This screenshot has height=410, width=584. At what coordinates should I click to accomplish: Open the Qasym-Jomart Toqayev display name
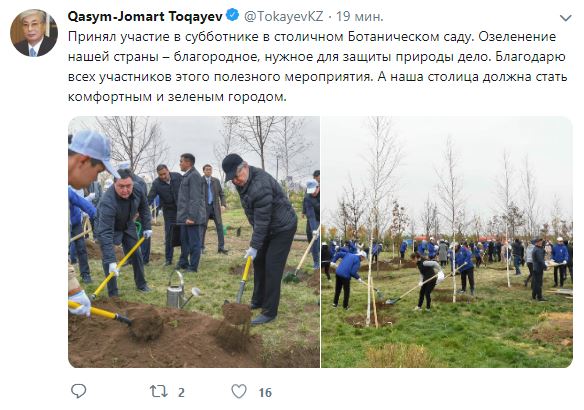[145, 16]
